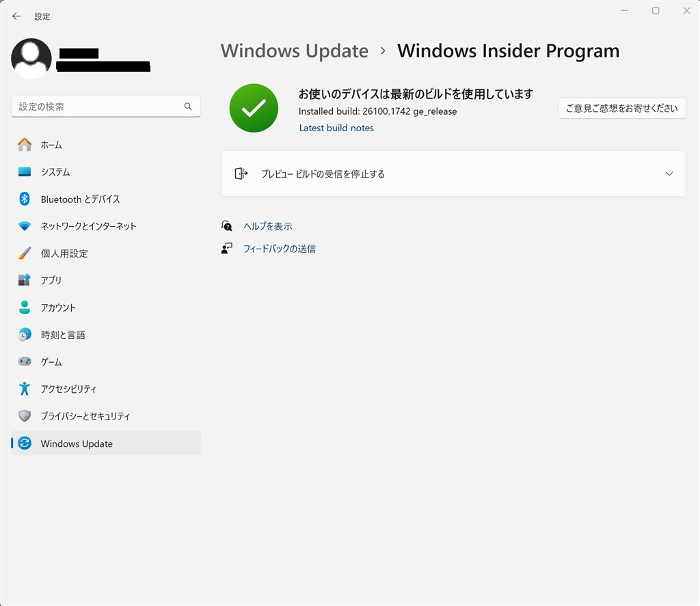The height and width of the screenshot is (606, 700).
Task: Click the feedback person icon
Action: click(227, 249)
